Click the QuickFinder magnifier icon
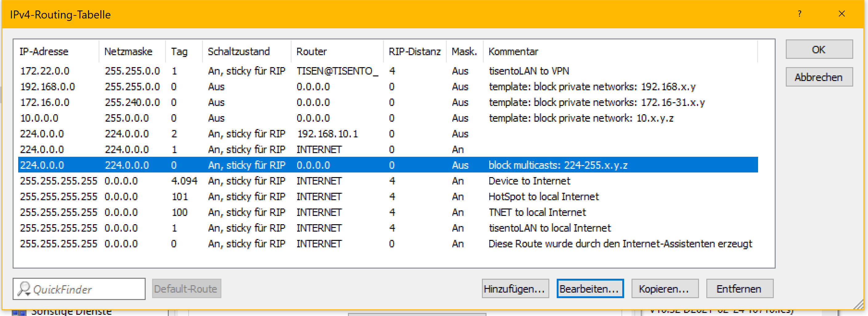868x316 pixels. 24,289
